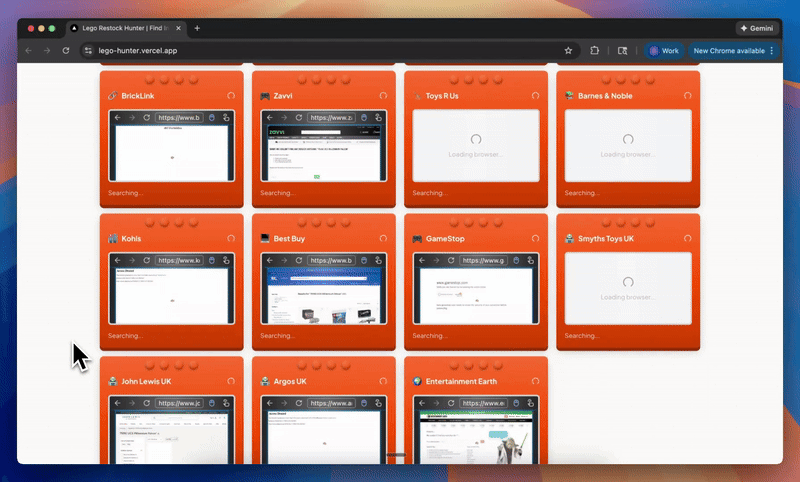The width and height of the screenshot is (800, 482).
Task: Toggle mouse control in Best Buy preview
Action: point(364,260)
